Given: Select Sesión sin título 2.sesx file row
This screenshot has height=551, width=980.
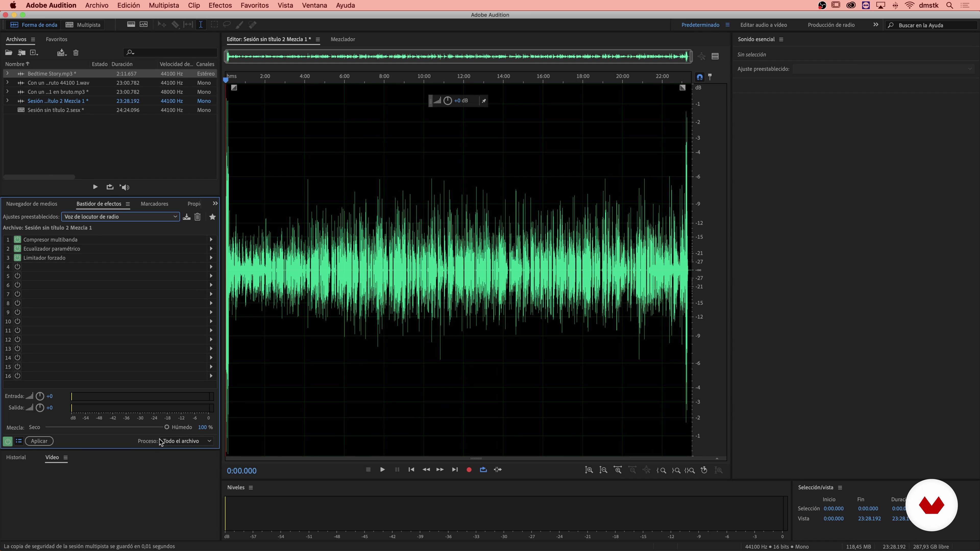Looking at the screenshot, I should 110,110.
